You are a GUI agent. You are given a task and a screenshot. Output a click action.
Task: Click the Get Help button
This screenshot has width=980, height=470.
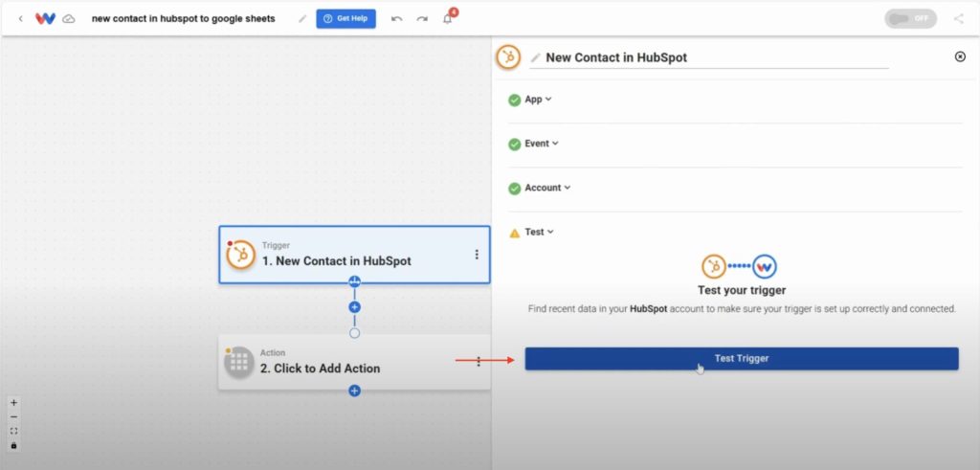tap(345, 19)
